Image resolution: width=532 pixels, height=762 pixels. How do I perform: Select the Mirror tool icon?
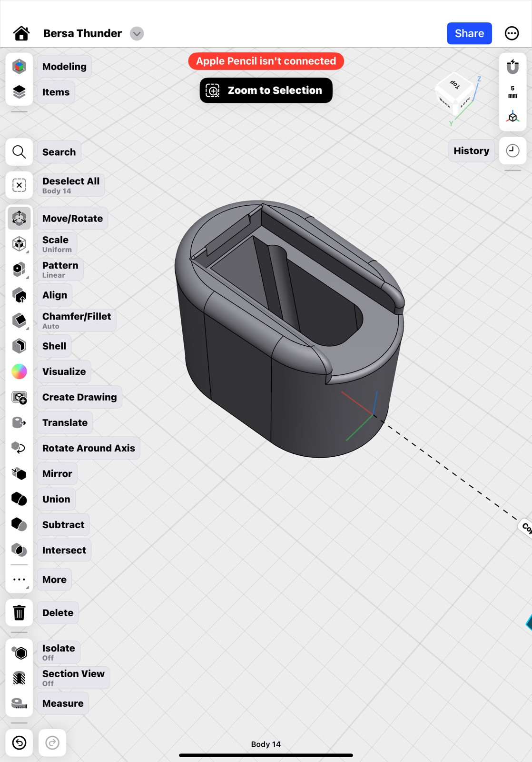[x=19, y=474]
